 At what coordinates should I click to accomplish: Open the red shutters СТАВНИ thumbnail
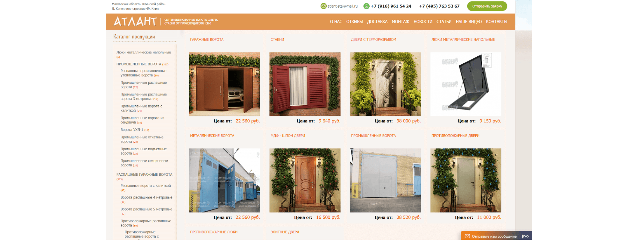pyautogui.click(x=305, y=84)
